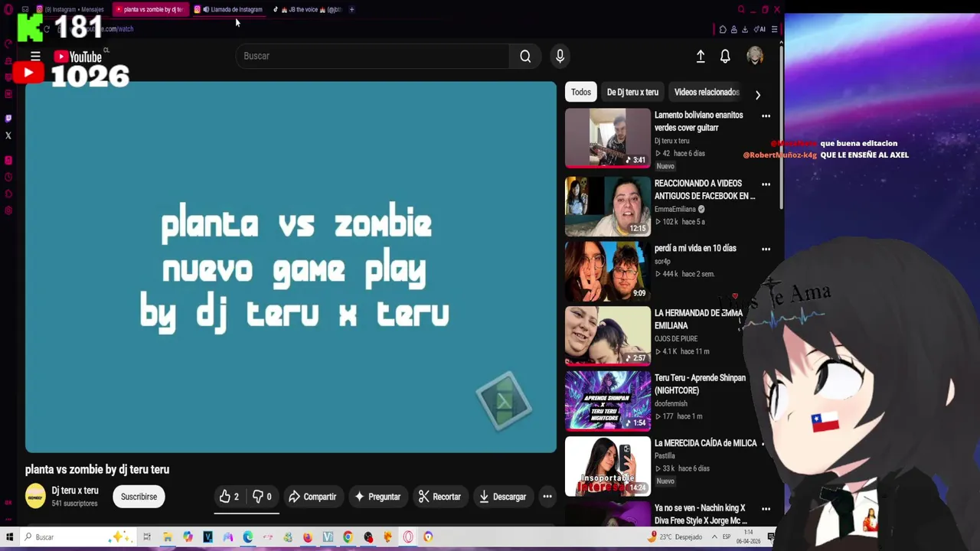Like the video with thumbs up
This screenshot has height=551, width=980.
click(229, 497)
